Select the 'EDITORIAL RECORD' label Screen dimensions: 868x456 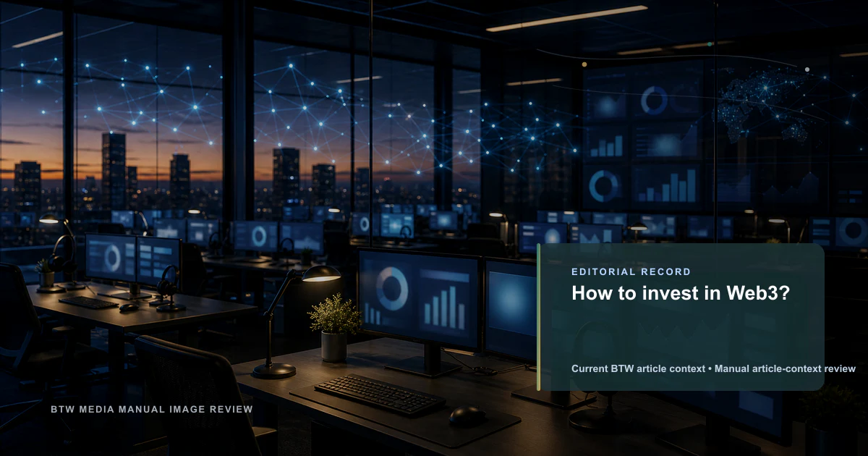click(631, 271)
